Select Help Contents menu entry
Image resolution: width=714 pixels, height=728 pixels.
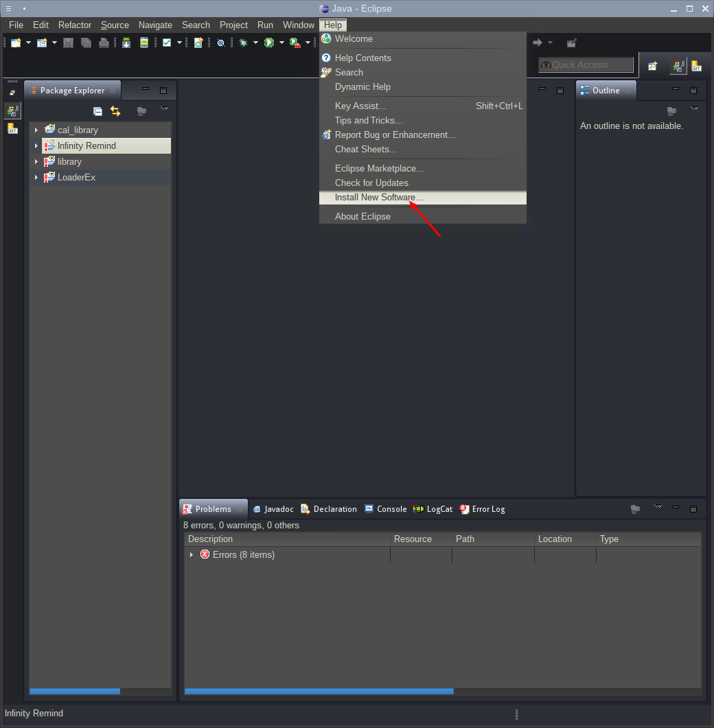(423, 58)
